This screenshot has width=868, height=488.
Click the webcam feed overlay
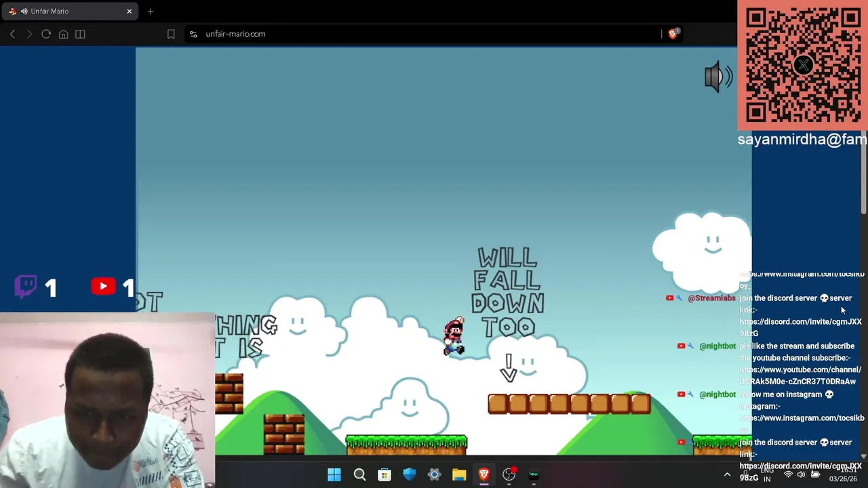pyautogui.click(x=107, y=400)
